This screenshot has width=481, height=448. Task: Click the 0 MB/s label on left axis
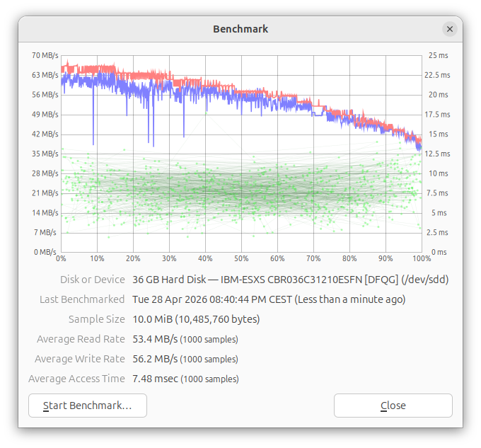click(x=45, y=252)
